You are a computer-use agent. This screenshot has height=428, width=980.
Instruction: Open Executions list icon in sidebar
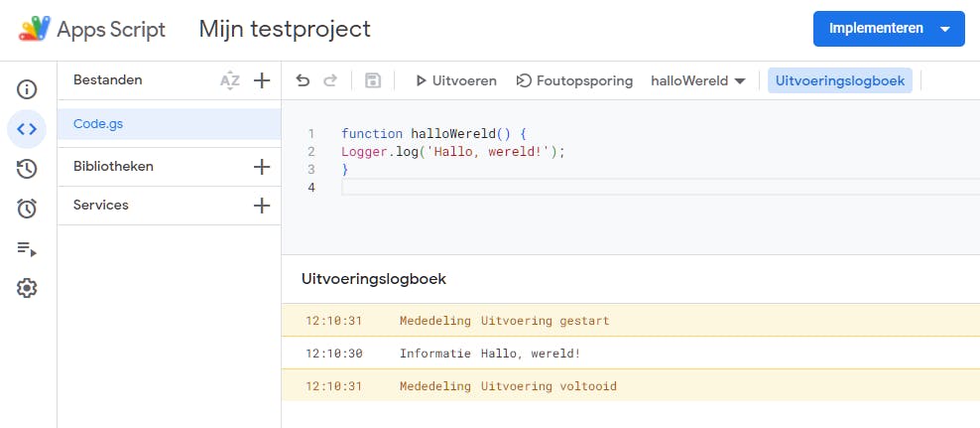tap(27, 248)
